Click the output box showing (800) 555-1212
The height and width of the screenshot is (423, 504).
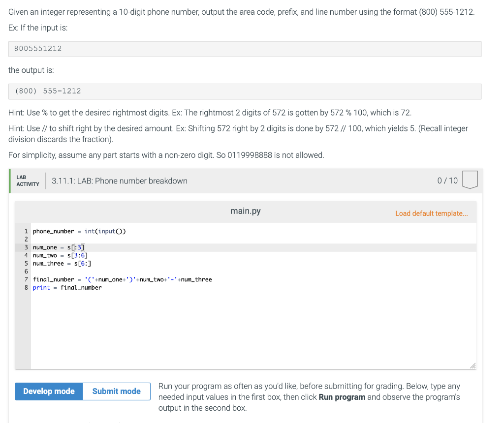tap(245, 91)
